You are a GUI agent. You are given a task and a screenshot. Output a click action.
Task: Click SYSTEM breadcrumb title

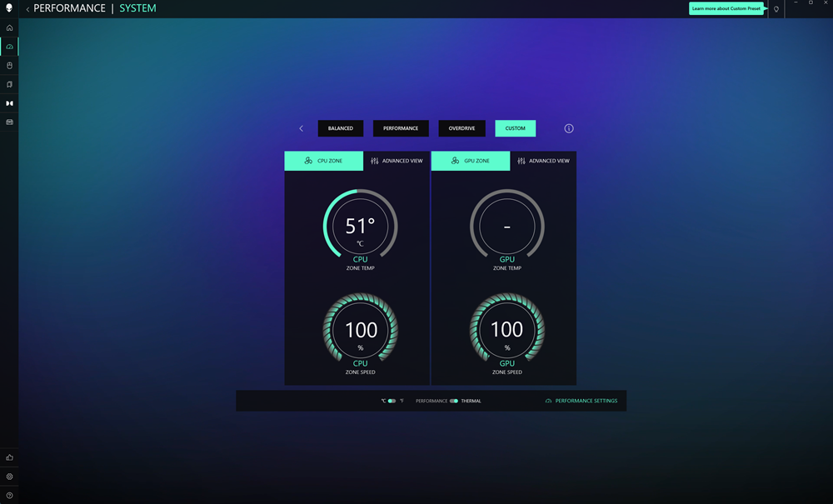[137, 8]
